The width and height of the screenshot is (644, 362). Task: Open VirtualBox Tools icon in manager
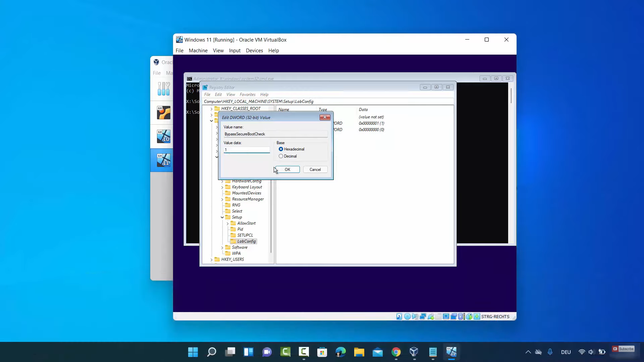pos(164,89)
